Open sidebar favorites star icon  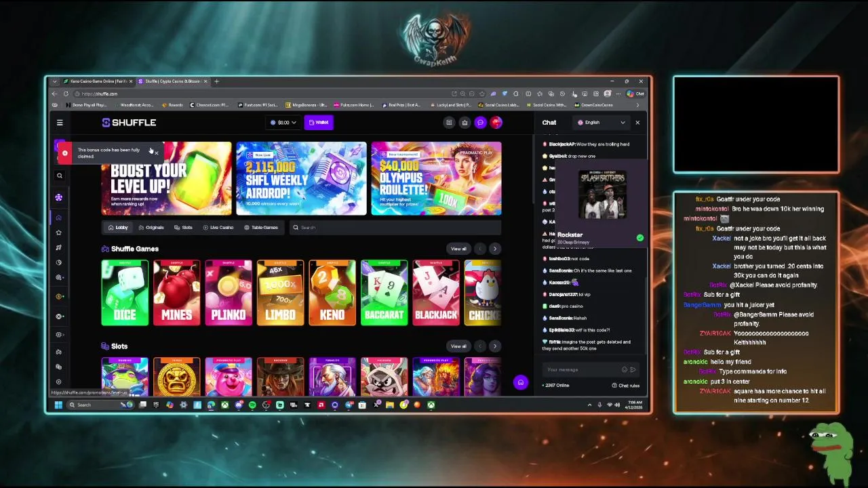coord(59,232)
